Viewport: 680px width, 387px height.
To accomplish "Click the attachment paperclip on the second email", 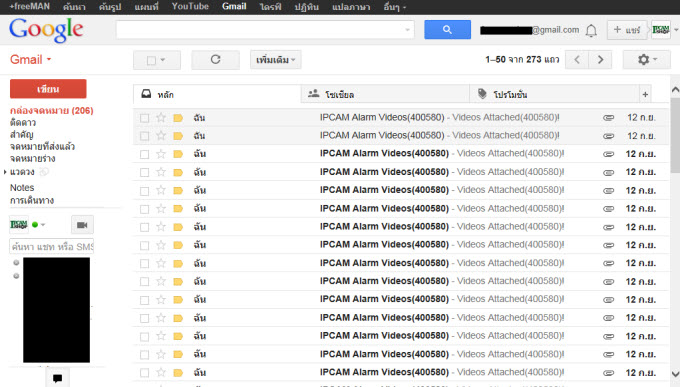I will (608, 136).
